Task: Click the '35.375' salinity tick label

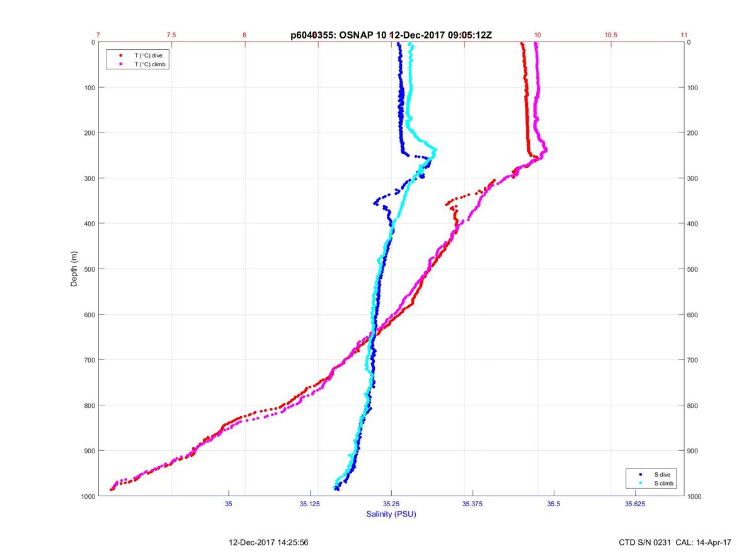Action: click(x=472, y=504)
